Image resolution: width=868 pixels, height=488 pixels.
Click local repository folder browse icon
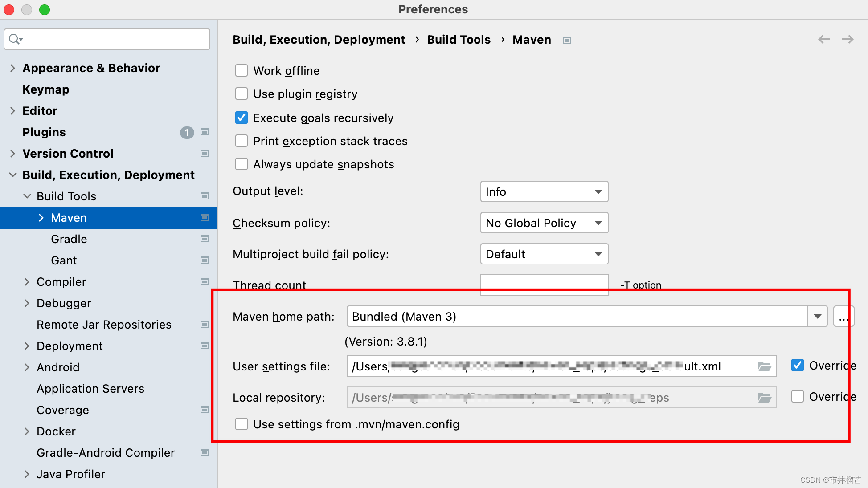[x=765, y=398]
